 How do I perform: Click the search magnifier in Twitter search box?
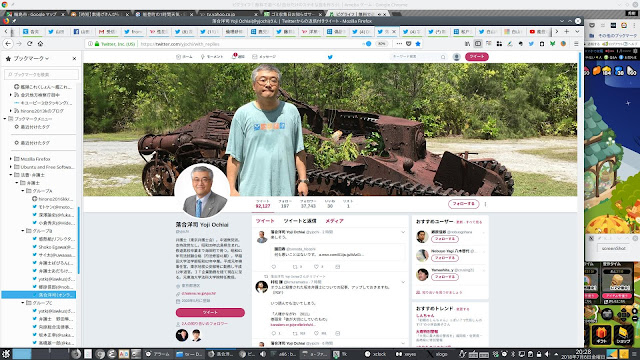[443, 57]
